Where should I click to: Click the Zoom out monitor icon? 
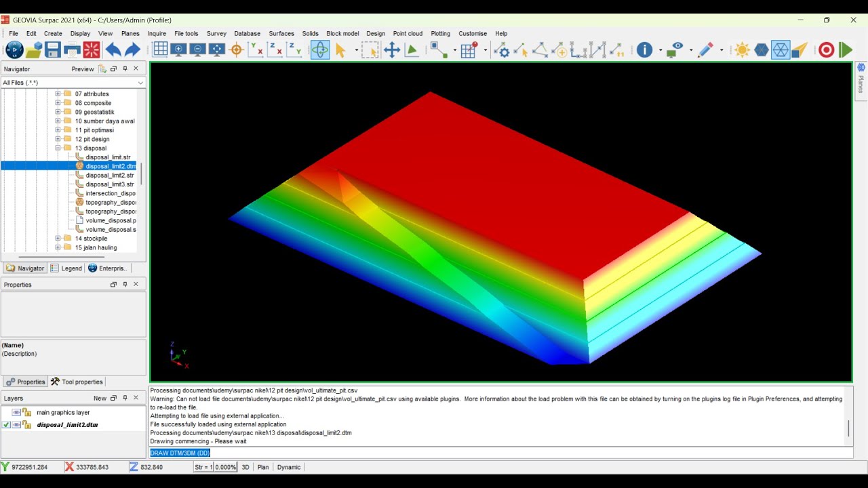(198, 49)
